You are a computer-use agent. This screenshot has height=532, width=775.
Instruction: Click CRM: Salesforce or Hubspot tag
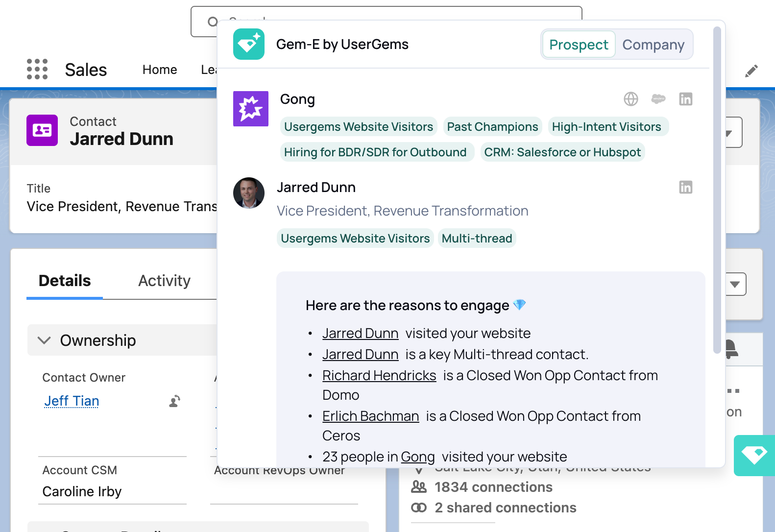point(562,152)
